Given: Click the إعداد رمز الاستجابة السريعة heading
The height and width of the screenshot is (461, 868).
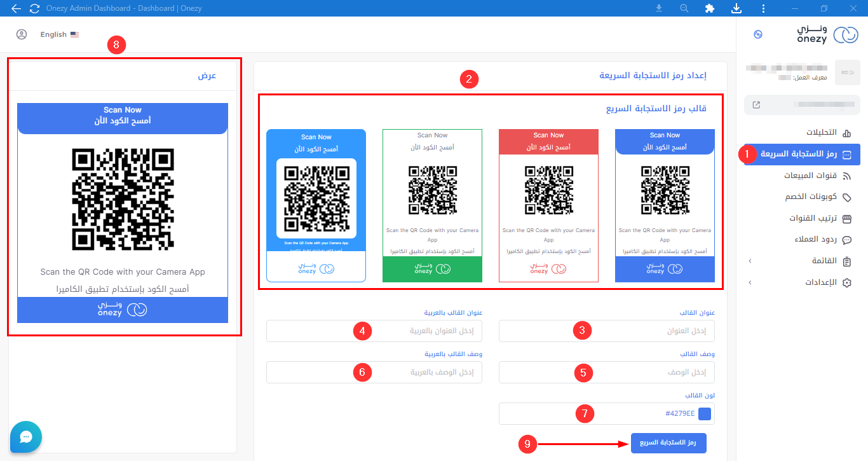Looking at the screenshot, I should click(x=653, y=76).
